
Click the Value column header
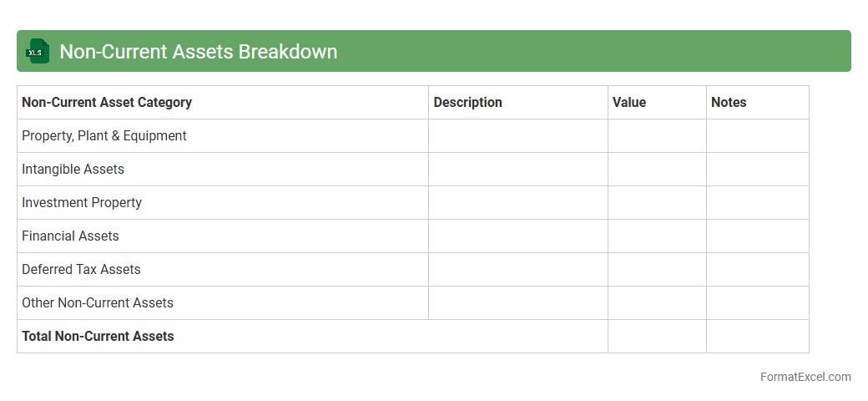(x=629, y=102)
